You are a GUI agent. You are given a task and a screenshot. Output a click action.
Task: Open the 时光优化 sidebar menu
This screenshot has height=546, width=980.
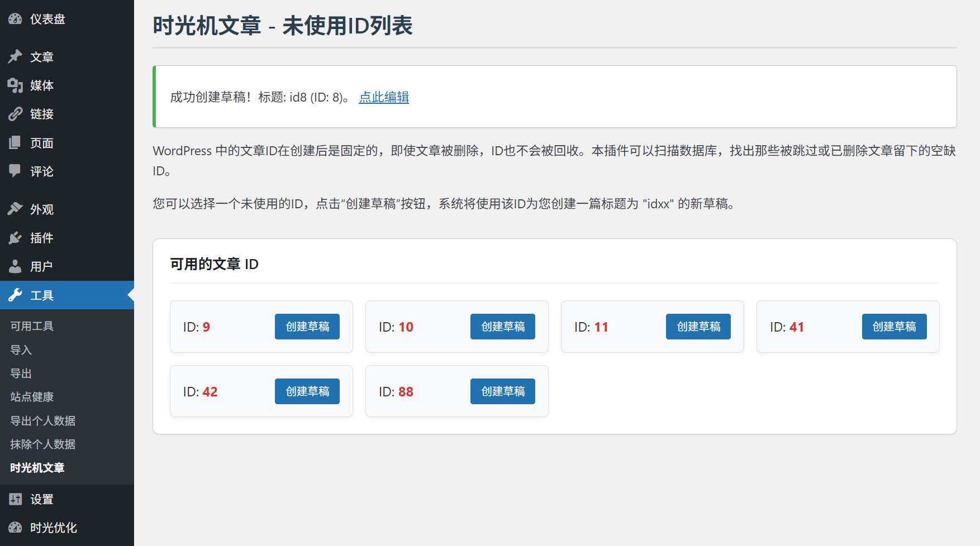(53, 528)
